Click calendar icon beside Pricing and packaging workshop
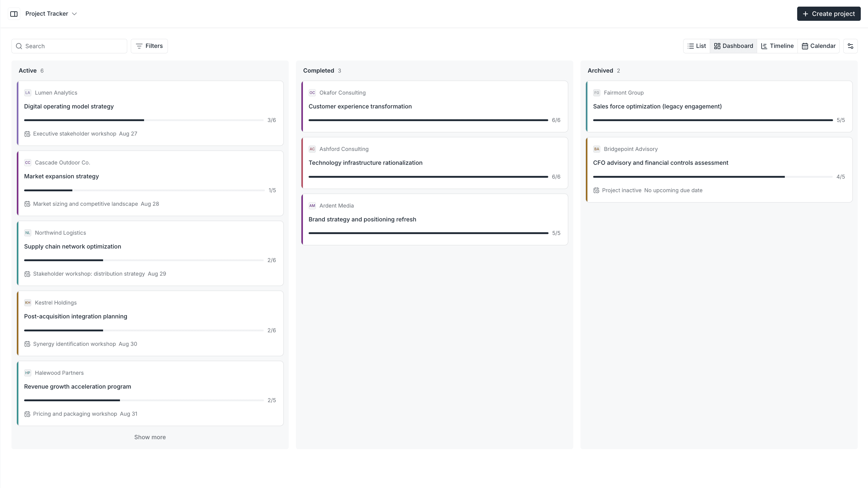868x488 pixels. (27, 414)
